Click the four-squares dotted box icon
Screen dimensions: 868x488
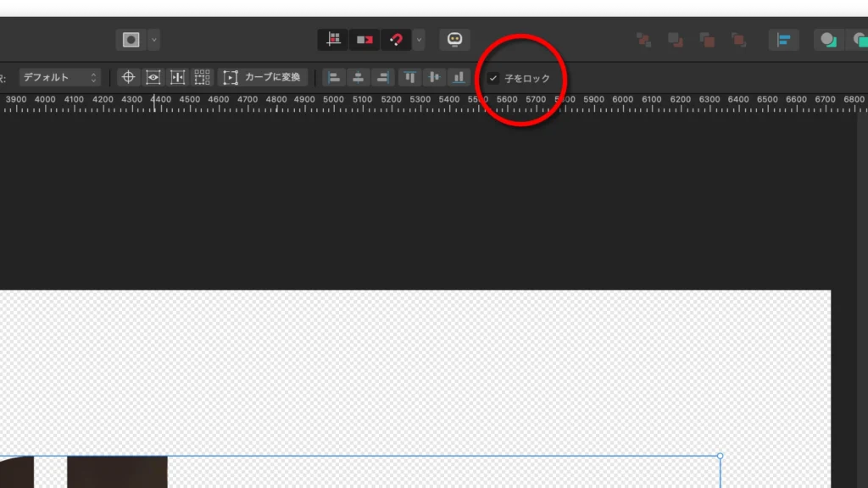(202, 77)
